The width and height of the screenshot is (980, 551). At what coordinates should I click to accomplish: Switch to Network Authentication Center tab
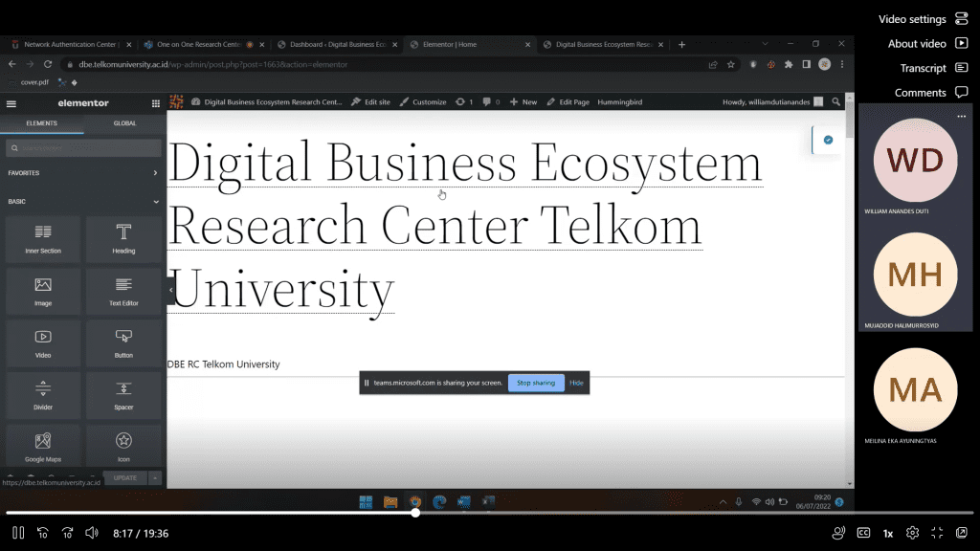(71, 44)
